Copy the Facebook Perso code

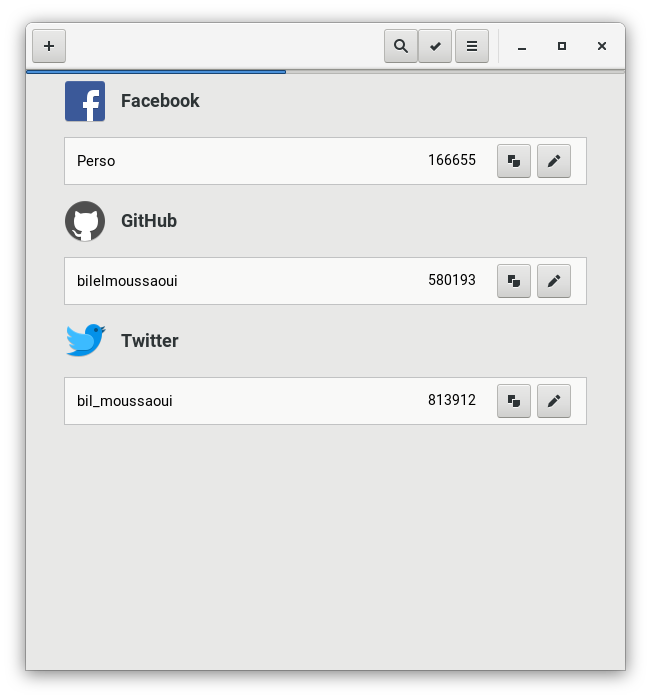point(514,161)
